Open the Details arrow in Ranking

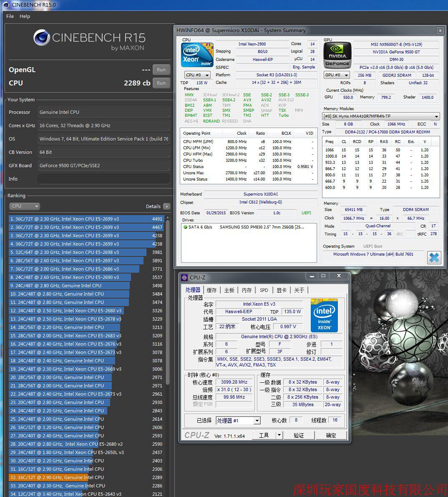click(x=166, y=206)
